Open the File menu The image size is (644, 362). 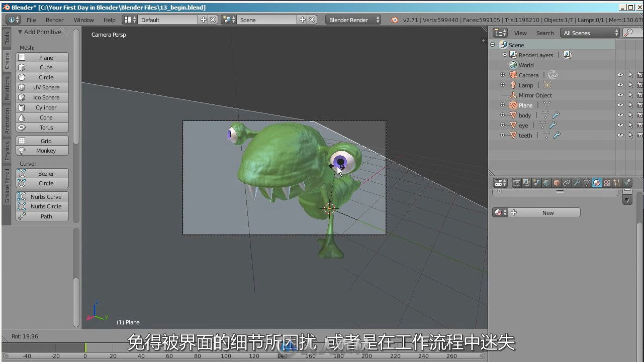(31, 20)
